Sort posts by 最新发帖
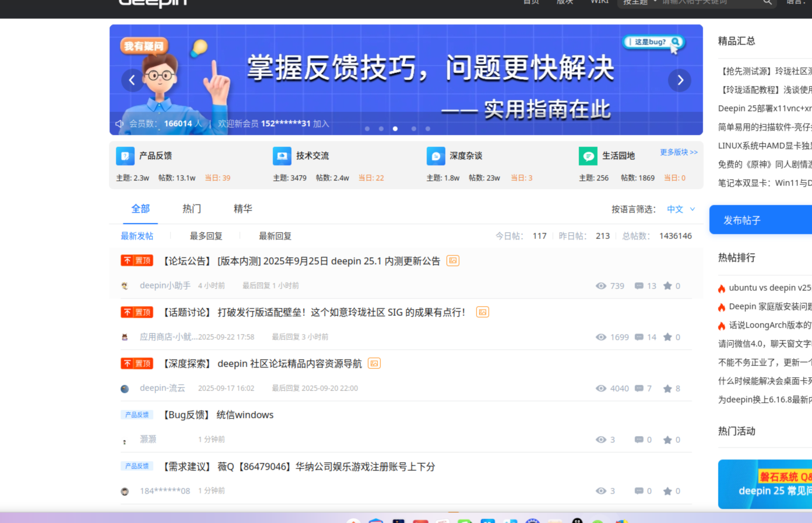812x523 pixels. tap(137, 236)
